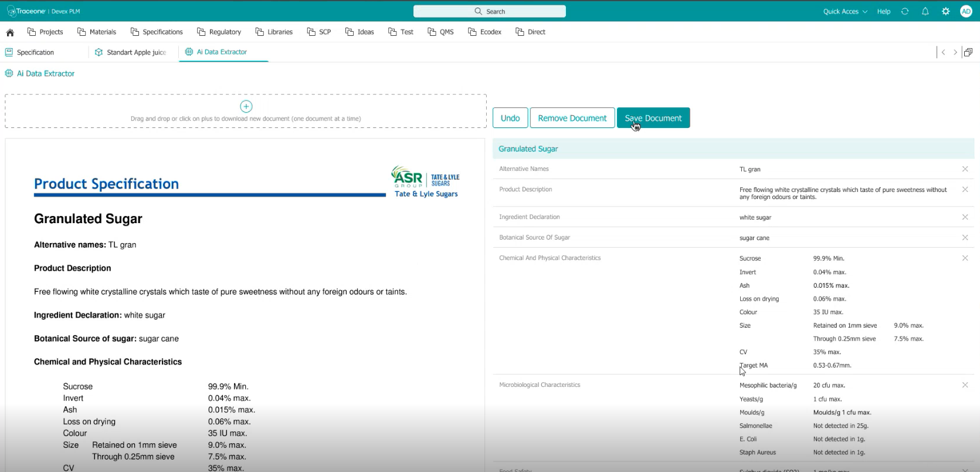Click the Home icon in navigation bar
Screen dimensions: 980x472
click(x=10, y=32)
